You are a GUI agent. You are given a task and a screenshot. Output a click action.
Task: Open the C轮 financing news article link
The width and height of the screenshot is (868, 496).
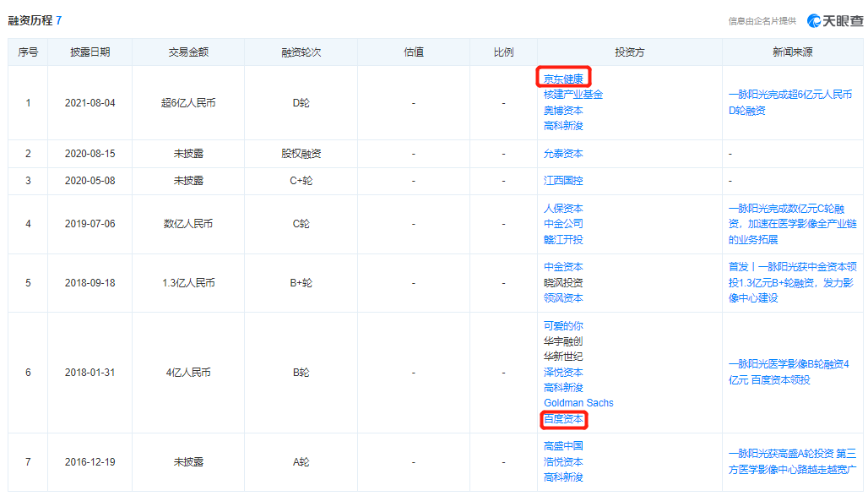point(789,224)
